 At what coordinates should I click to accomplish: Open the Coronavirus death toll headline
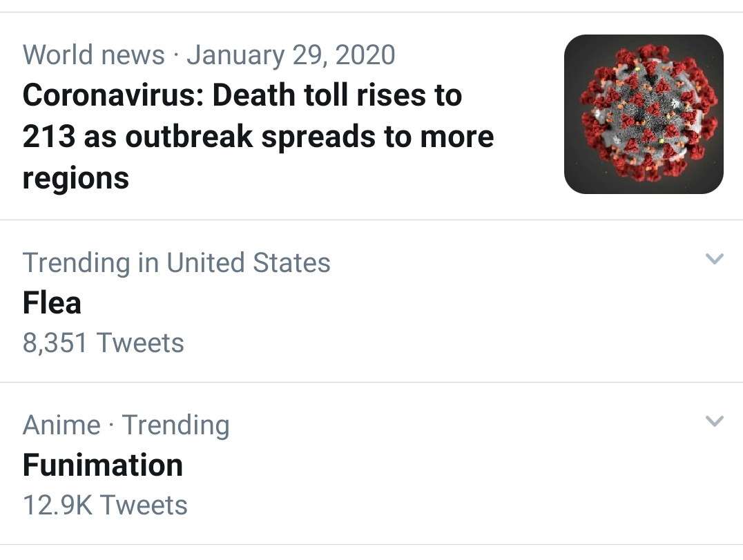tap(258, 137)
